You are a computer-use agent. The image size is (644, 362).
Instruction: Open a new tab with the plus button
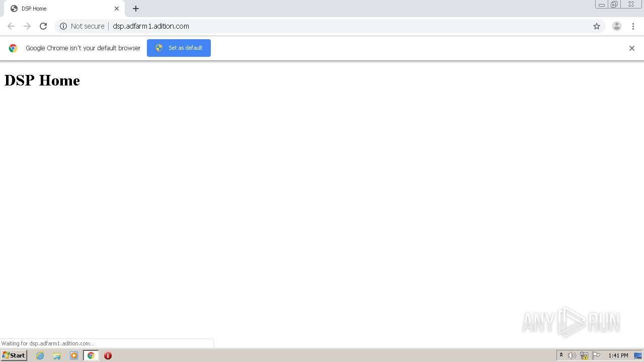(x=136, y=9)
